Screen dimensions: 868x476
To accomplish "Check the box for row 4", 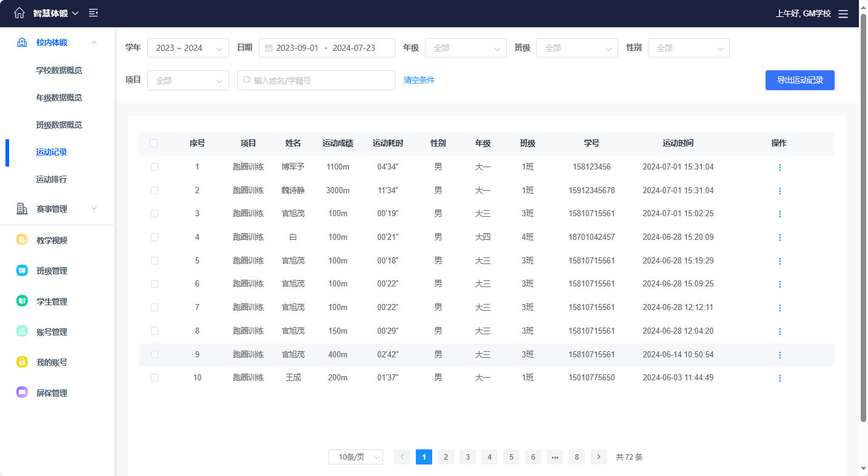I will click(x=155, y=237).
